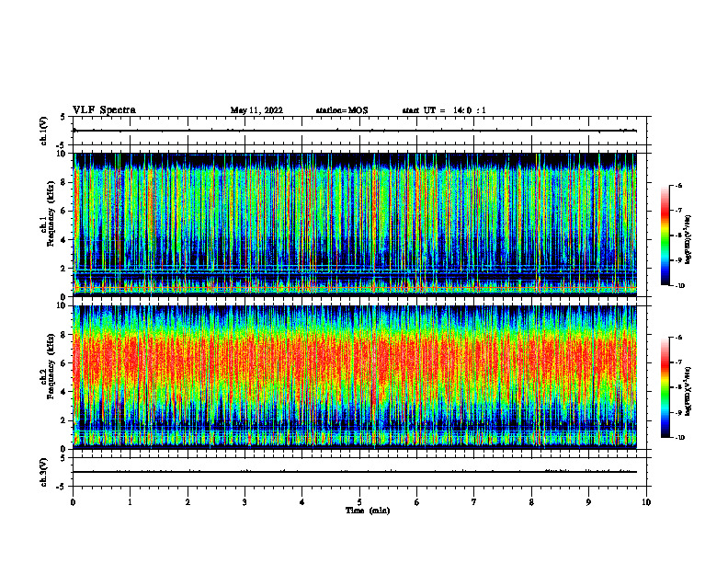
Task: Click time axis tick label "7"
Action: (474, 502)
